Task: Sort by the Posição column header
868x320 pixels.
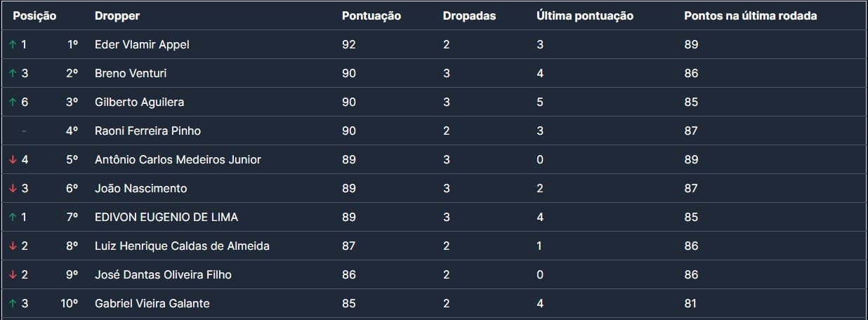Action: [x=34, y=16]
